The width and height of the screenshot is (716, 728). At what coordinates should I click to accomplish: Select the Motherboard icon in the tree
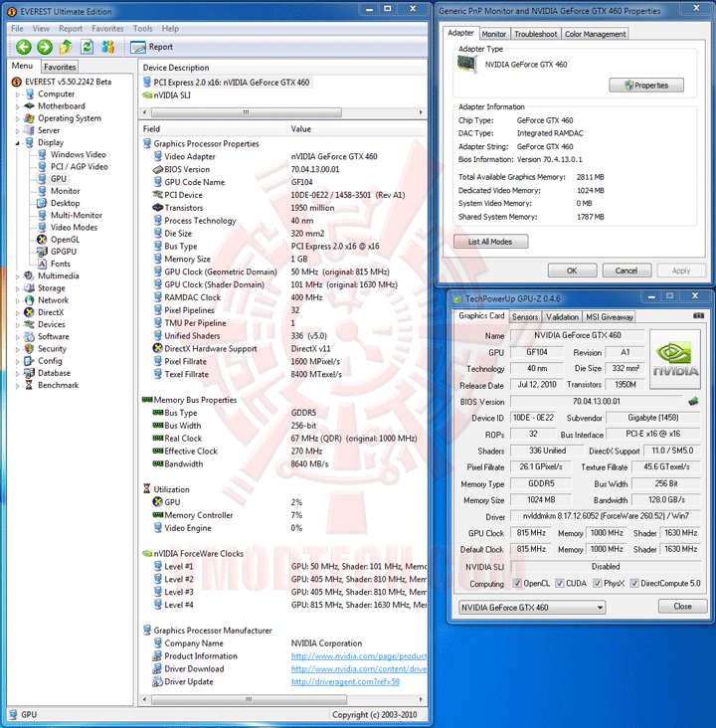click(x=30, y=106)
